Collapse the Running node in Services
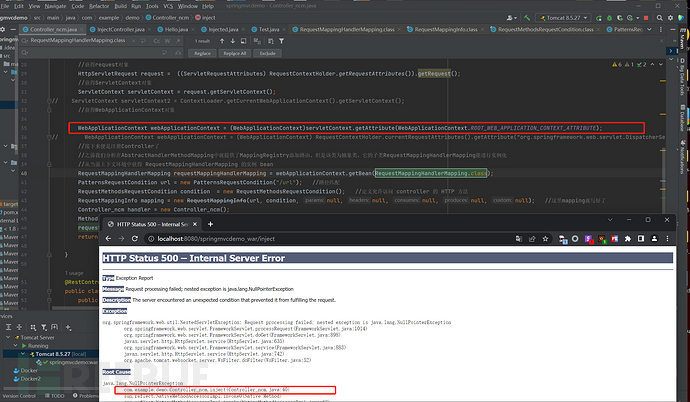 (x=15, y=346)
